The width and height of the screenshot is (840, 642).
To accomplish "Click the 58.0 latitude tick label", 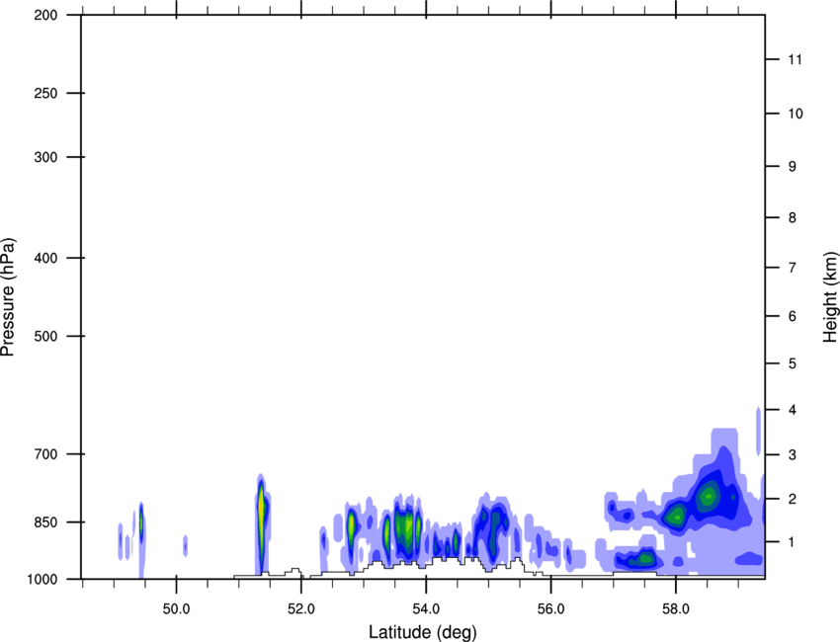I will [676, 608].
